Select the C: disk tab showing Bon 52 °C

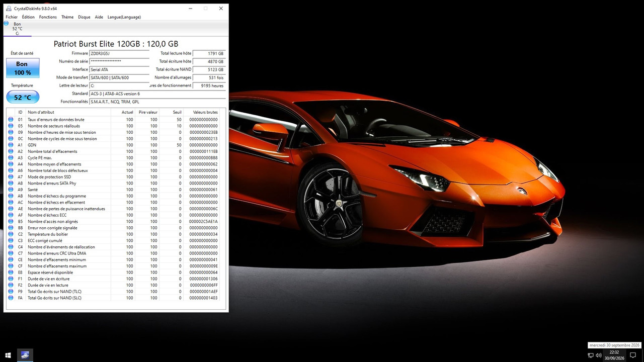click(x=17, y=29)
